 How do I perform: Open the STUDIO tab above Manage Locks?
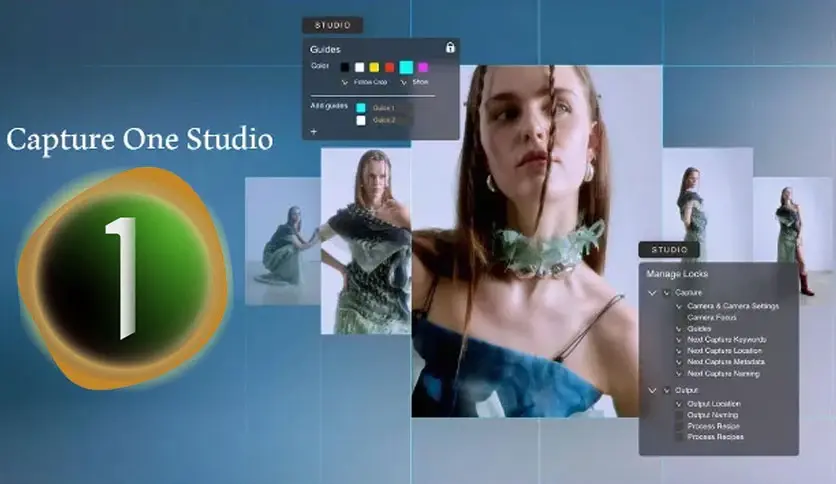tap(669, 249)
